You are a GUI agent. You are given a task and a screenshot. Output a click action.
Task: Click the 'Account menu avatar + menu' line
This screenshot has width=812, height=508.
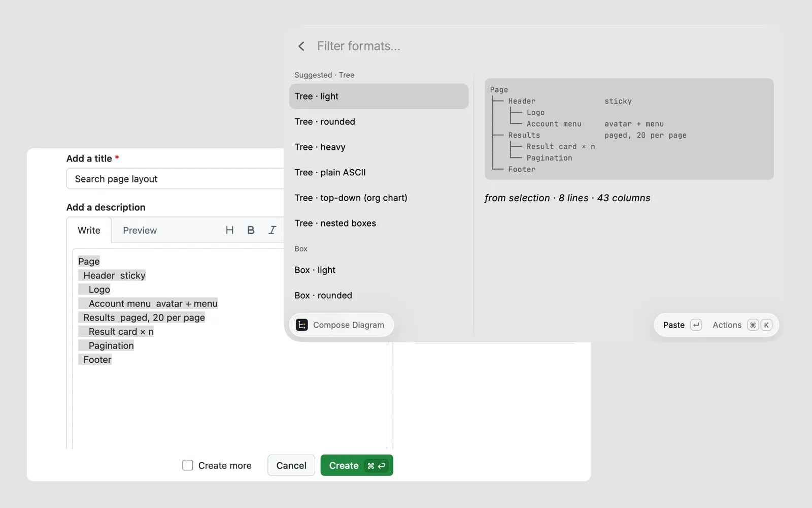tap(148, 304)
